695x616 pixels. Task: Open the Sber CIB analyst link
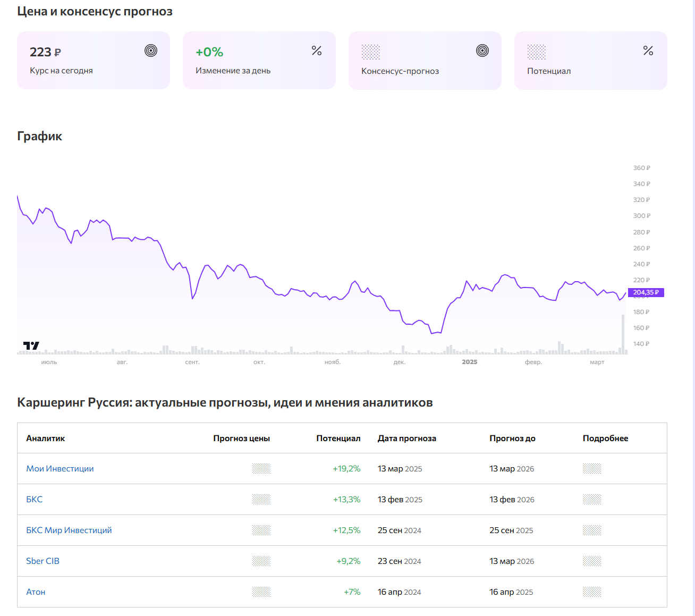coord(43,561)
